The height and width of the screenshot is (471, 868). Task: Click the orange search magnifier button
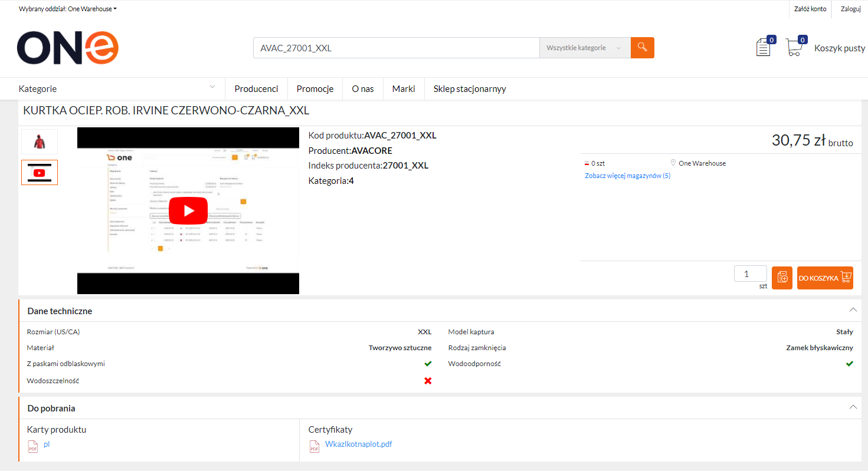click(642, 48)
